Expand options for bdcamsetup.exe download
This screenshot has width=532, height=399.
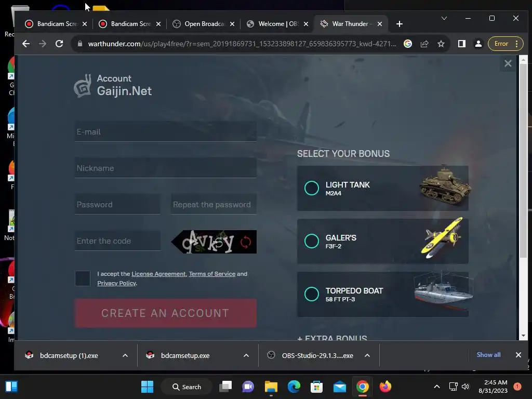click(246, 355)
